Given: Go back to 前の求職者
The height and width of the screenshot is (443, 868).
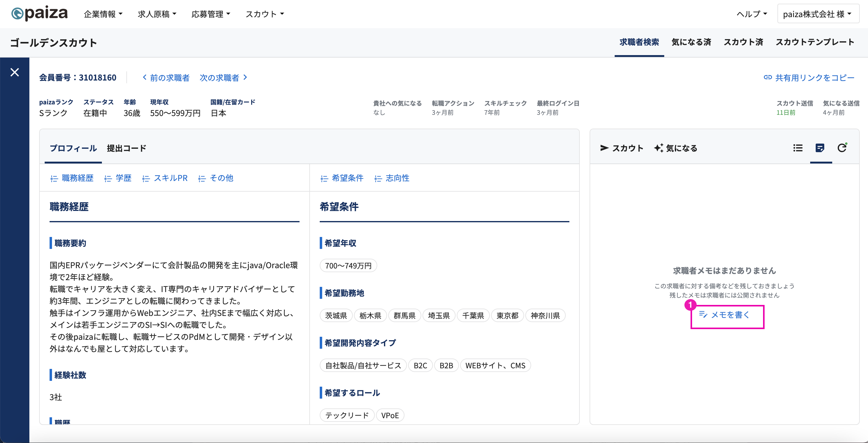Looking at the screenshot, I should pos(166,77).
